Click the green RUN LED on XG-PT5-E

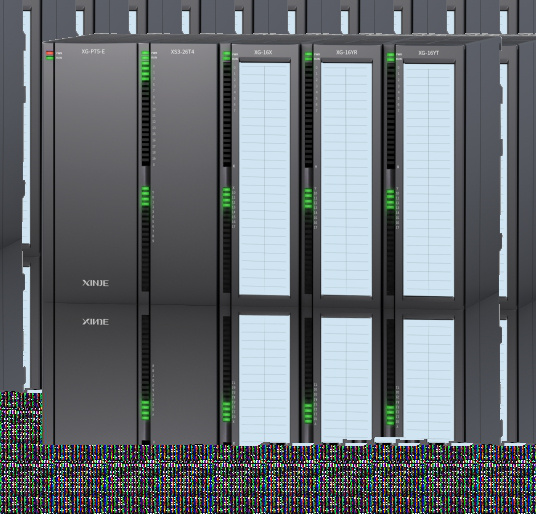click(50, 58)
